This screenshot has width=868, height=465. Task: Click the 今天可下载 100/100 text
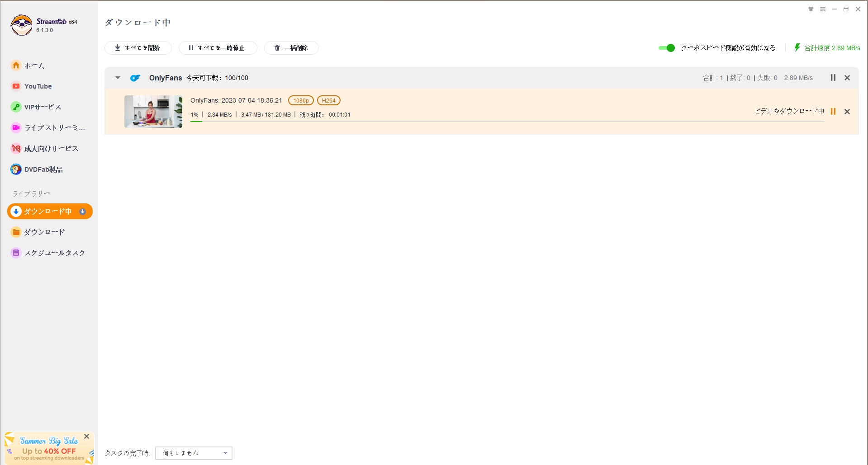coord(218,78)
